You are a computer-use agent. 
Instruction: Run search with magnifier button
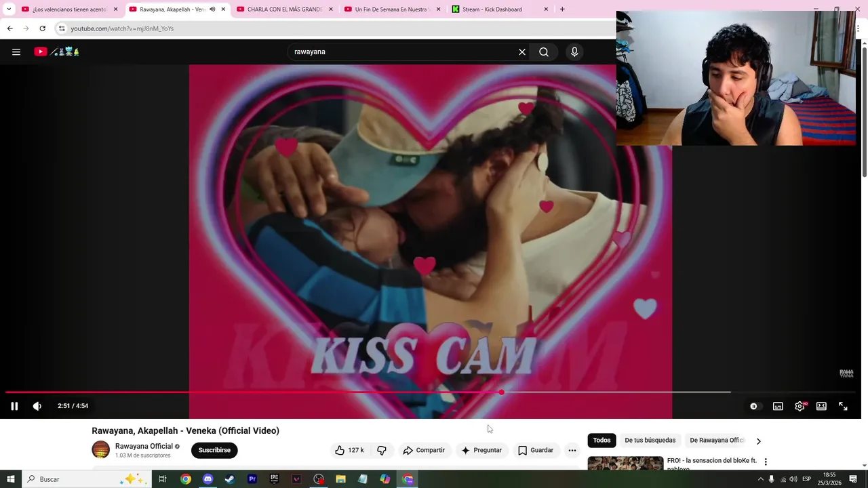point(544,52)
